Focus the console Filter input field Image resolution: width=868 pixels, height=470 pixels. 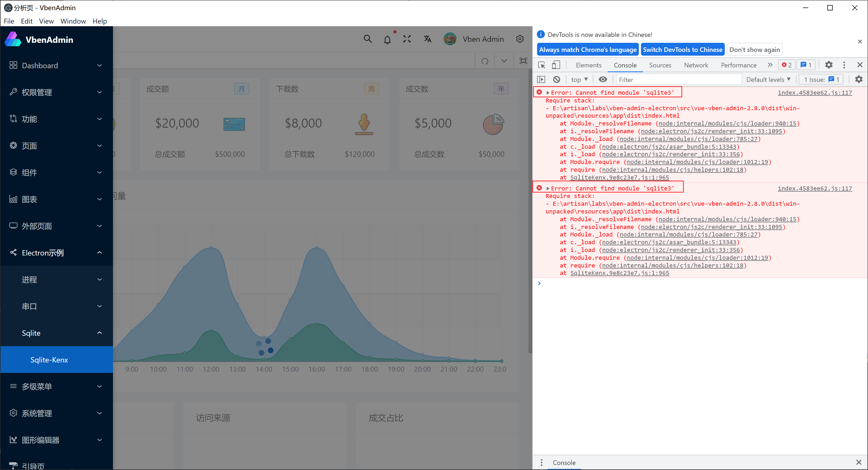point(679,79)
